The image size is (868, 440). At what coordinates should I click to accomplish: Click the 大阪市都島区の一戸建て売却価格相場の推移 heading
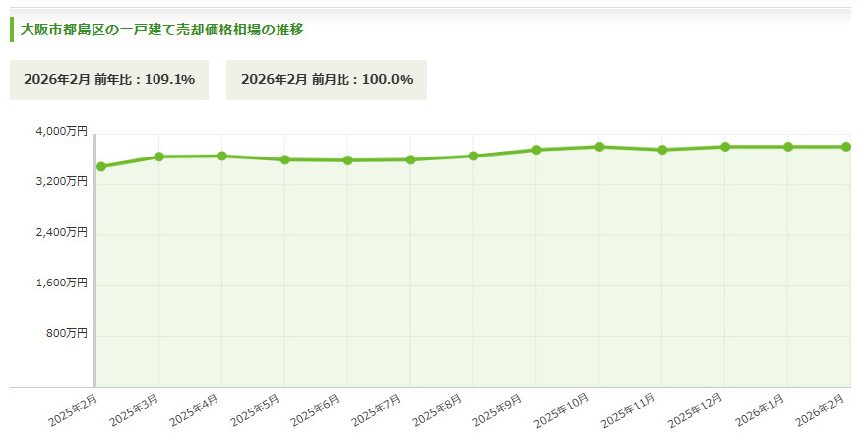(x=161, y=30)
